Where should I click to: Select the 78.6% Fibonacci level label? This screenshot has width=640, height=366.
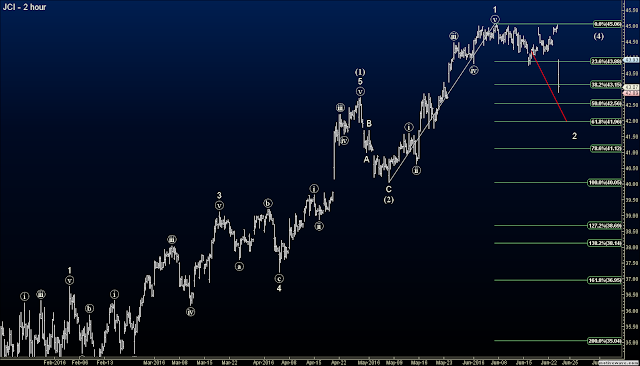pyautogui.click(x=606, y=149)
